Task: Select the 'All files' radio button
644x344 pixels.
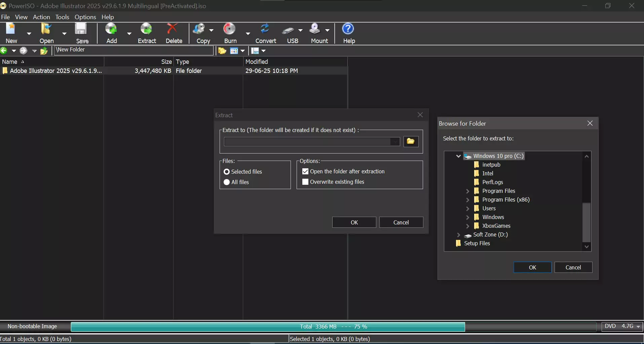Action: (x=227, y=182)
